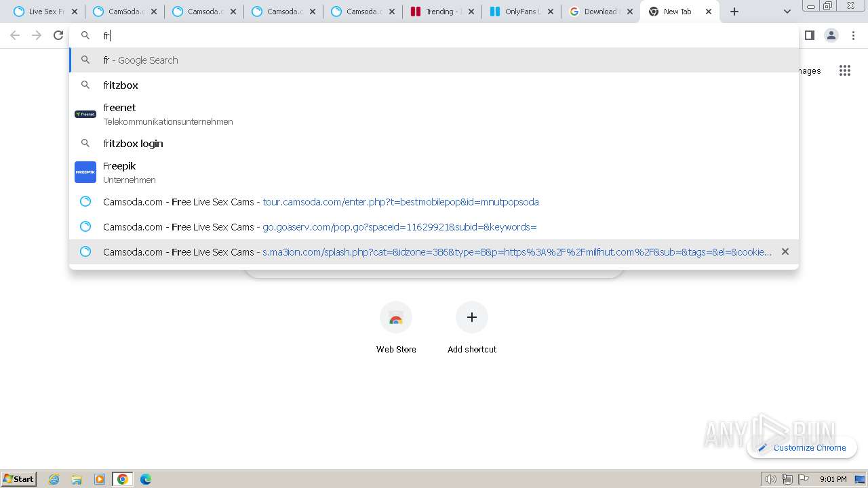This screenshot has width=868, height=488.
Task: Open the Action Center flag icon
Action: (804, 479)
